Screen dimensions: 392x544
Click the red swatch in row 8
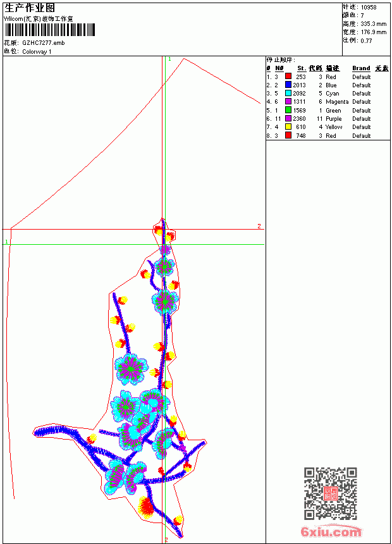coord(288,135)
